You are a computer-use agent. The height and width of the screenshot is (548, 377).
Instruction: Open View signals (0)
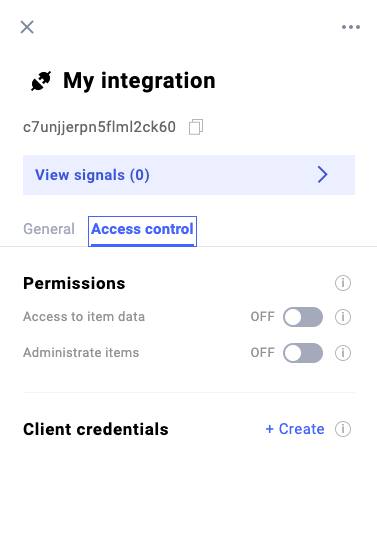(x=189, y=175)
